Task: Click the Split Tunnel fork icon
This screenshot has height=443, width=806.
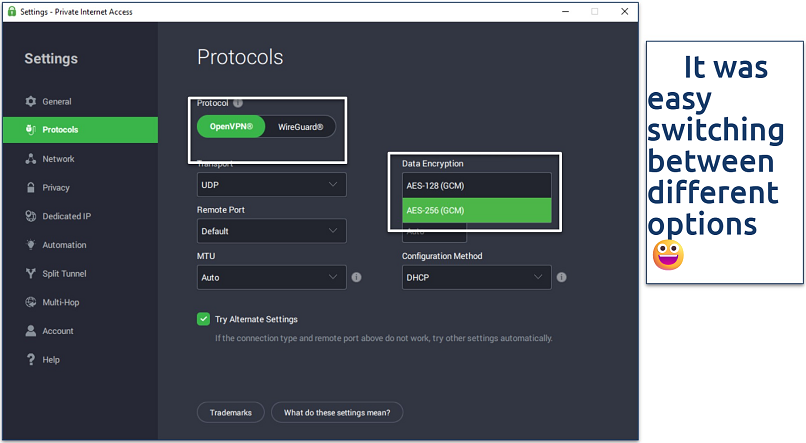Action: click(x=31, y=273)
